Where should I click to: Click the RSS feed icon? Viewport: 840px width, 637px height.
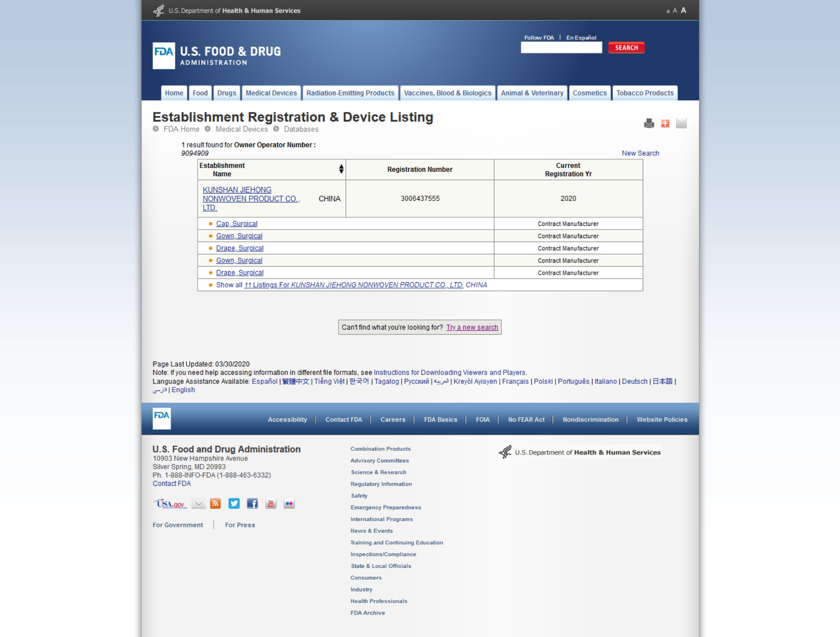tap(215, 504)
